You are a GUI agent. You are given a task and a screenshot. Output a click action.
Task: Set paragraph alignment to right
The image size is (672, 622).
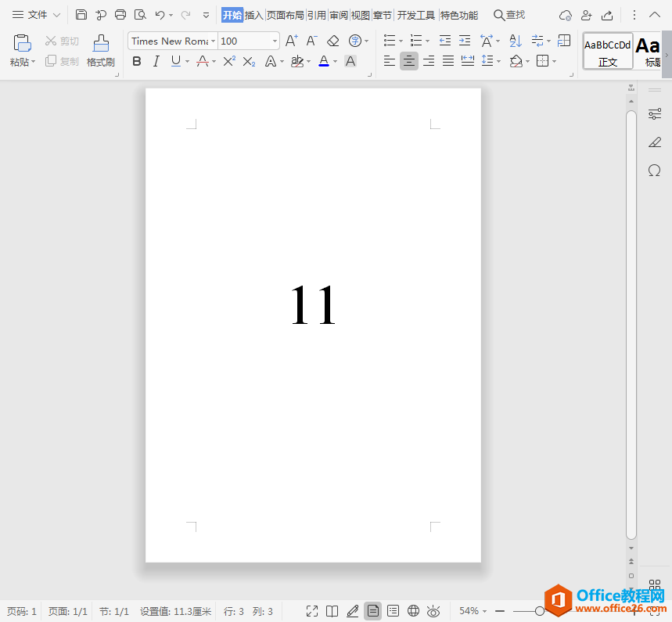click(x=429, y=61)
